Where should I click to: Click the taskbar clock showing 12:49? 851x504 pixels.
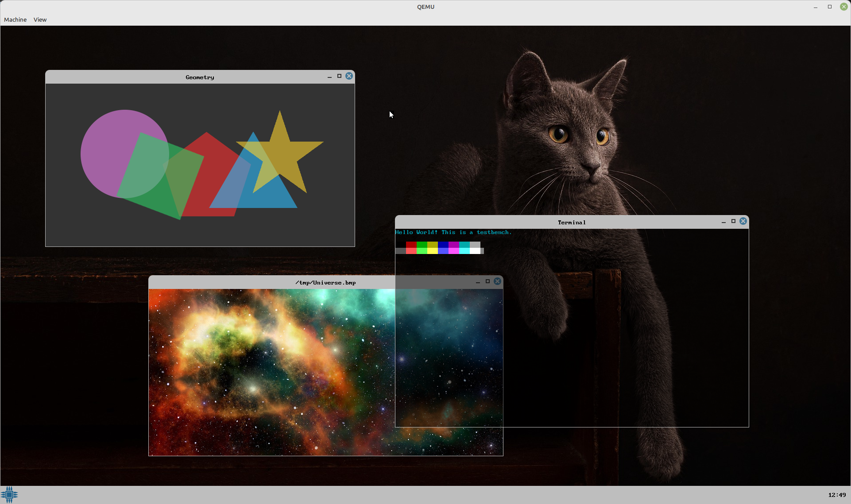click(x=836, y=495)
